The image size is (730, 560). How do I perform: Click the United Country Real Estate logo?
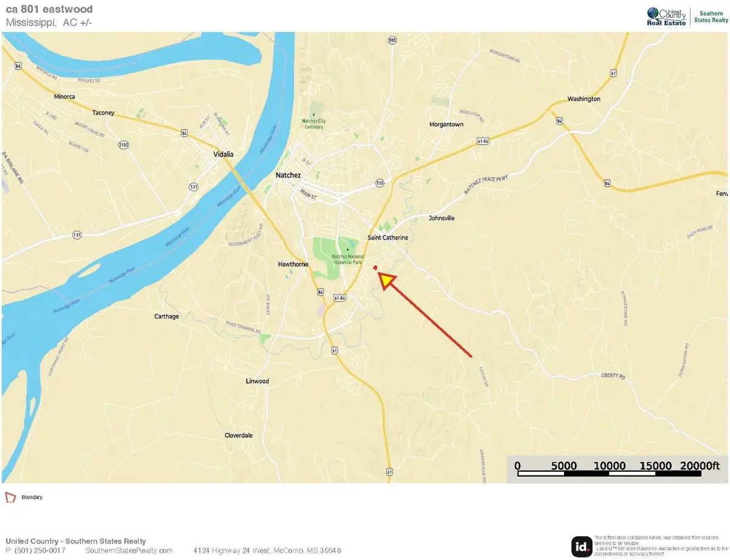pyautogui.click(x=666, y=16)
